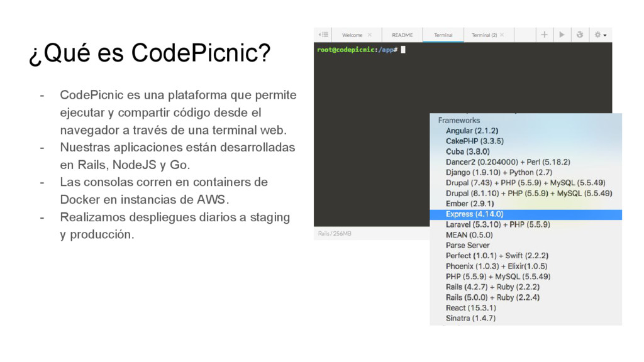Choose MEAN (0.5.0) option

[469, 235]
